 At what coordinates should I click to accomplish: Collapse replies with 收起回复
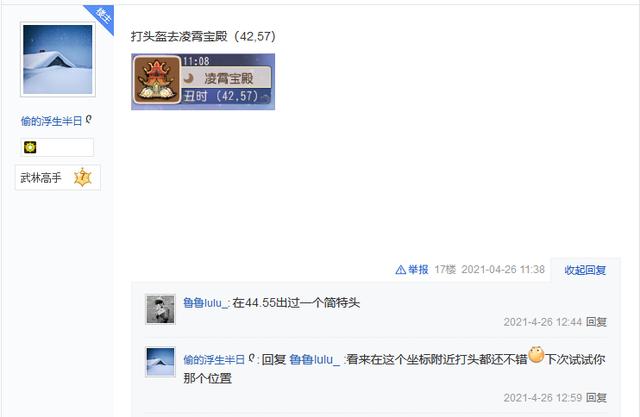pos(585,270)
